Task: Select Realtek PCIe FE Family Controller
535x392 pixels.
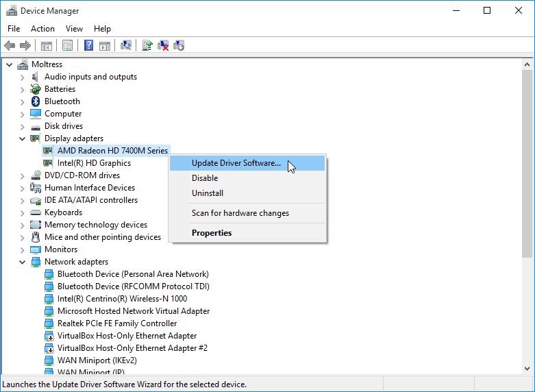Action: click(117, 323)
